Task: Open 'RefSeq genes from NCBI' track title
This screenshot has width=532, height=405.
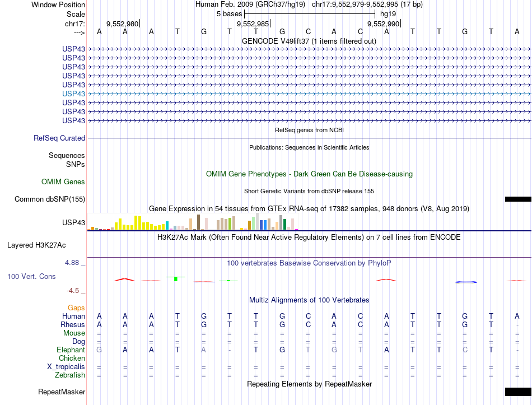Action: [x=309, y=130]
